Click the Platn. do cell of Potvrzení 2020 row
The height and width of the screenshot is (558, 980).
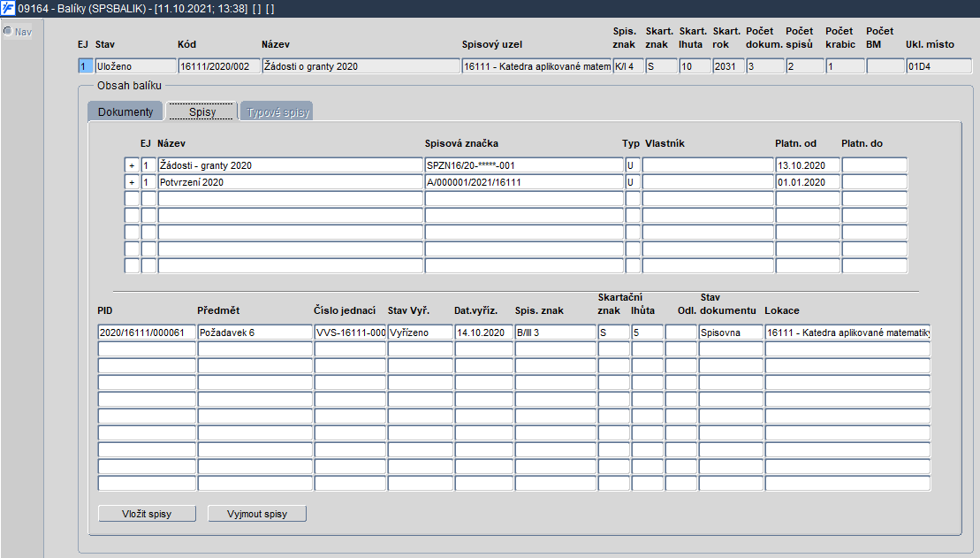(874, 183)
